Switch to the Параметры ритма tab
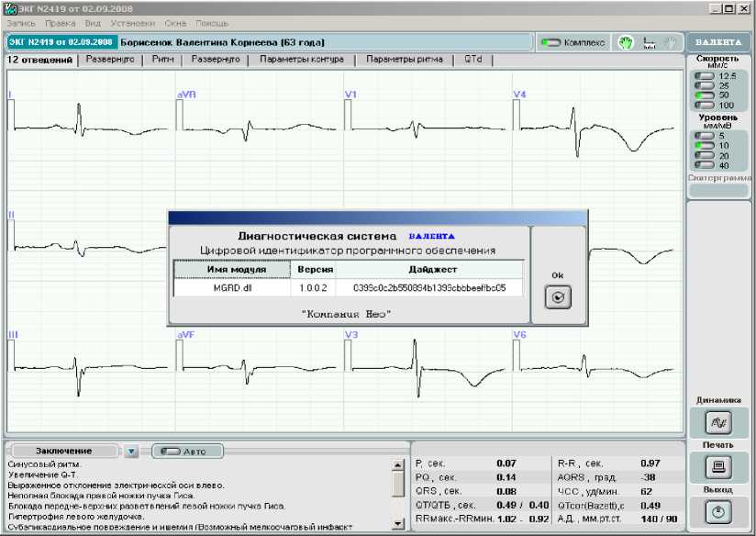Image resolution: width=756 pixels, height=536 pixels. point(404,60)
